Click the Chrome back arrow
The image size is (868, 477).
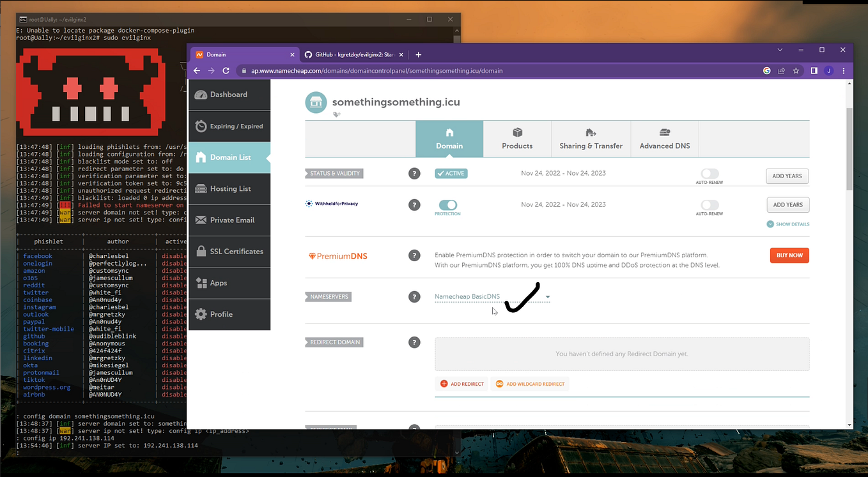[198, 71]
